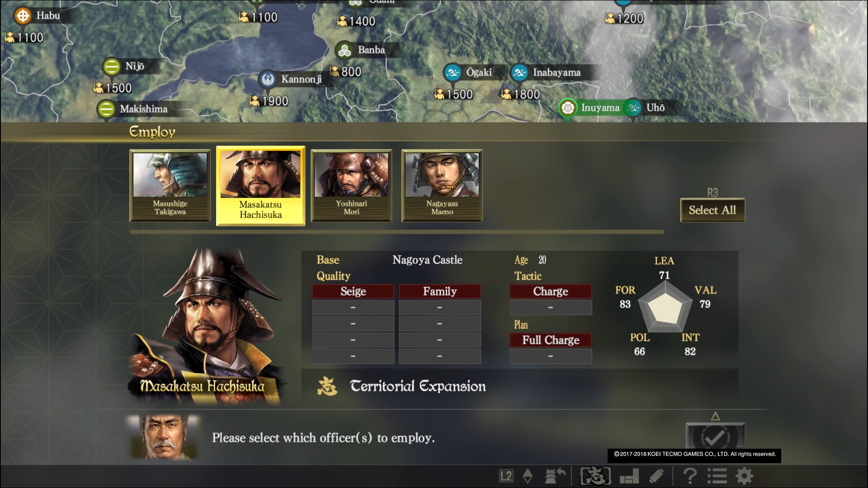Click the Charge tactic entry
This screenshot has height=488, width=868.
coord(551,291)
